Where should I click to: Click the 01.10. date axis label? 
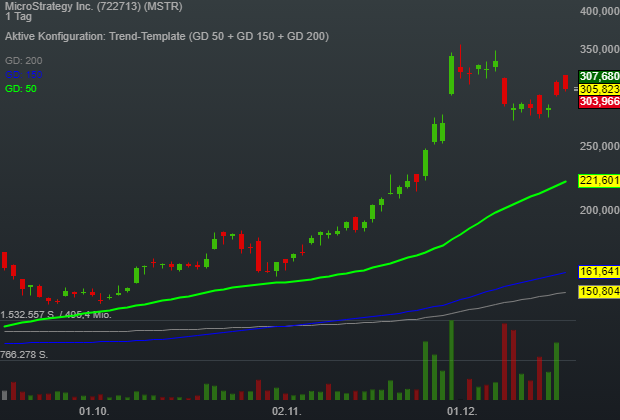(94, 411)
